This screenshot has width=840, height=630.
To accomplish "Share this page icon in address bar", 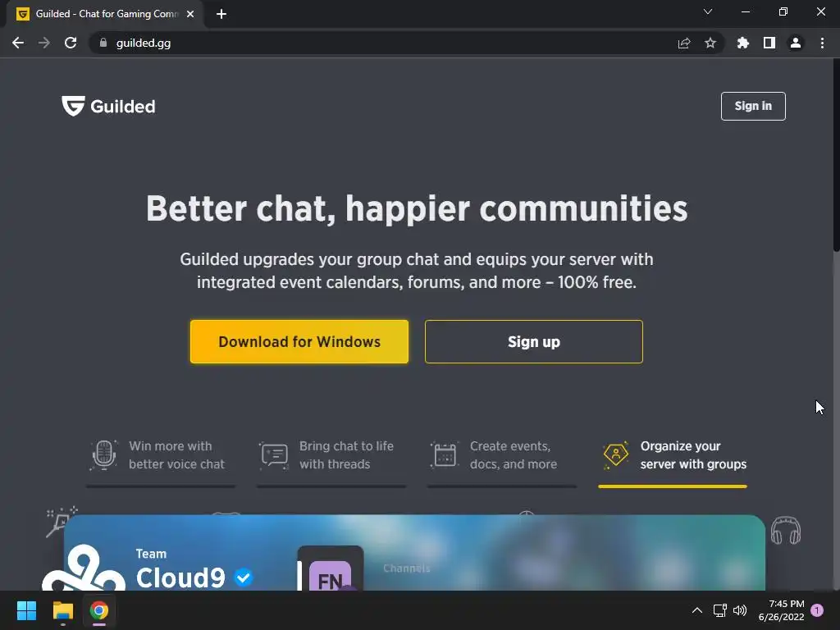I will [683, 43].
